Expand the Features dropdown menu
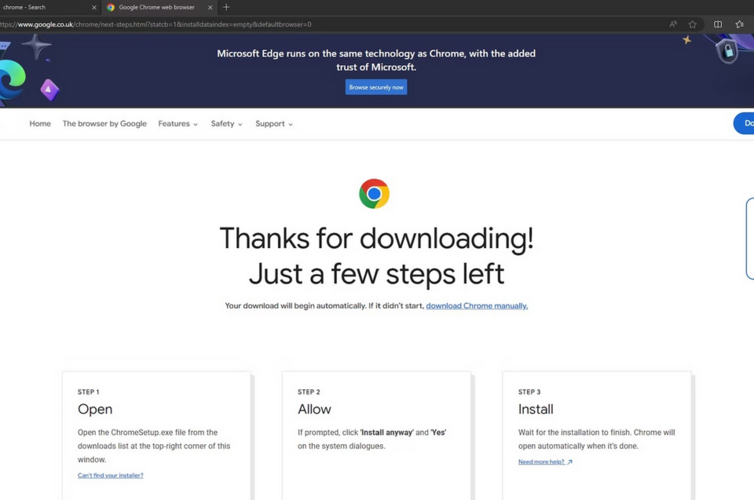The height and width of the screenshot is (500, 754). 178,124
